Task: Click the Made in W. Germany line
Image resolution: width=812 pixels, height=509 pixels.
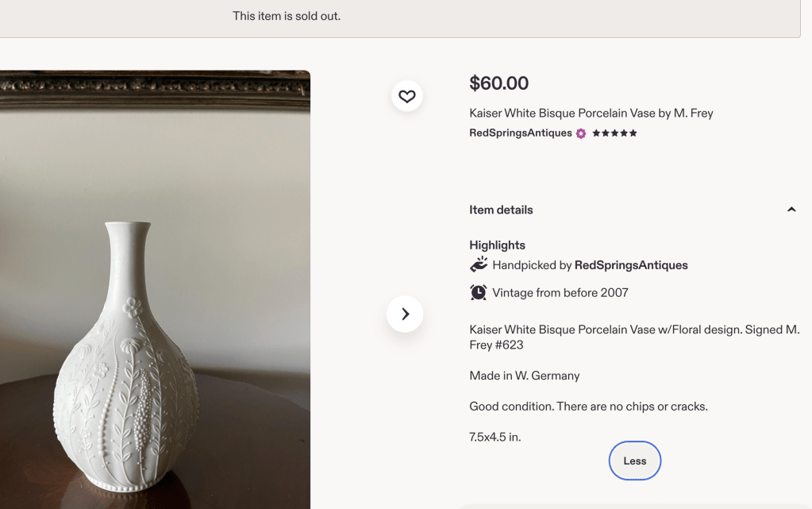Action: 525,376
